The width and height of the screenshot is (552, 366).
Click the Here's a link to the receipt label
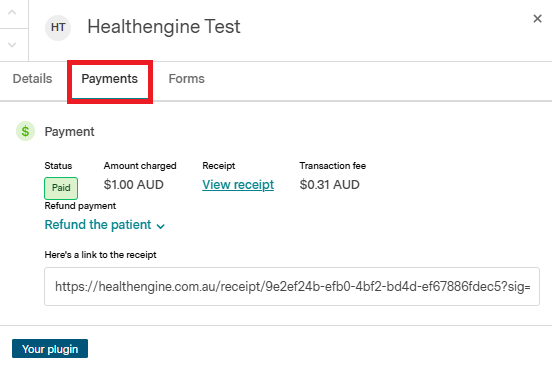pos(101,255)
